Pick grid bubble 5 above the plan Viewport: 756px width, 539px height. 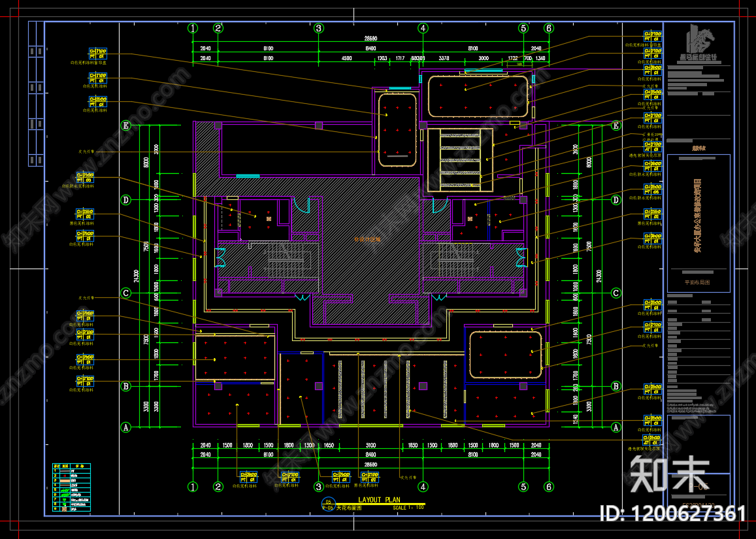tap(523, 28)
